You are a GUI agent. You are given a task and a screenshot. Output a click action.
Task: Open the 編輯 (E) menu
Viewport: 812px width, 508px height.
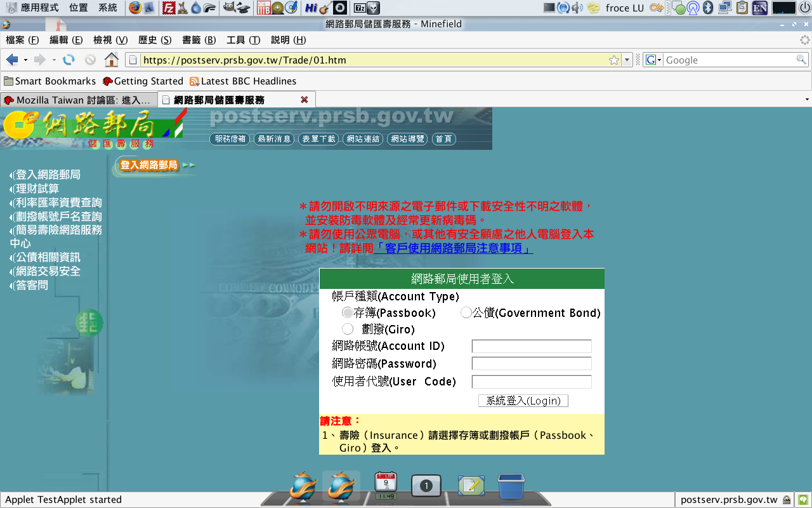[66, 40]
